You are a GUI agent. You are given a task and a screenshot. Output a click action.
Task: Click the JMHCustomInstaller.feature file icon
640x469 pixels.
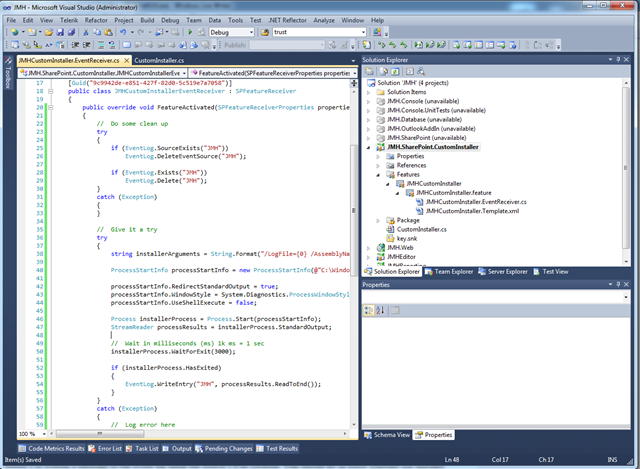411,192
